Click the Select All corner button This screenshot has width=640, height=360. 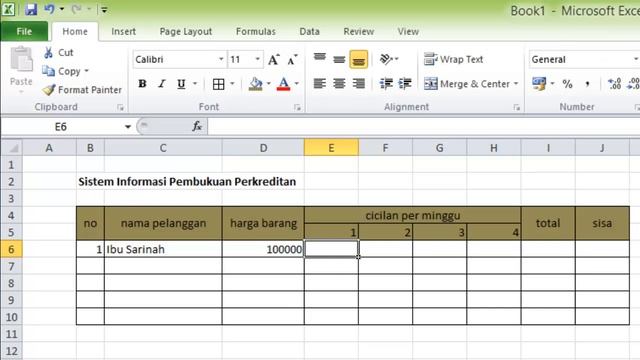click(11, 147)
